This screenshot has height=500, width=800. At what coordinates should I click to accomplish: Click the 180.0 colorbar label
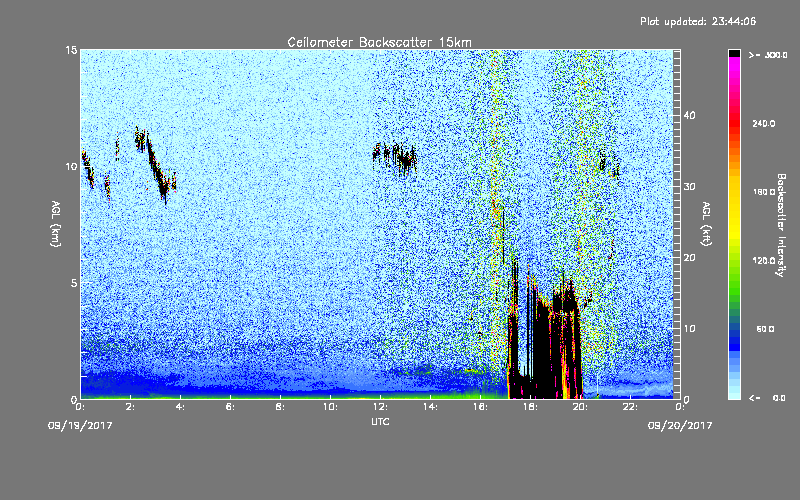(x=764, y=192)
